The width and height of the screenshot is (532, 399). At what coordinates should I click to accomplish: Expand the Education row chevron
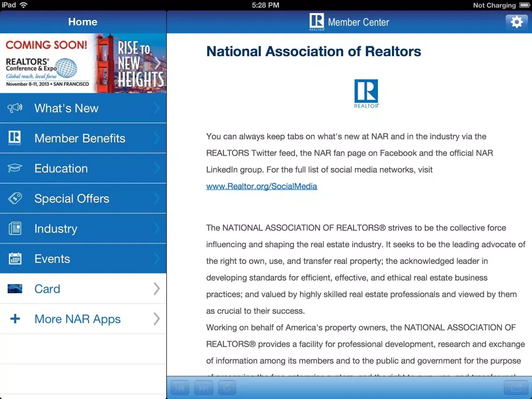[x=157, y=168]
